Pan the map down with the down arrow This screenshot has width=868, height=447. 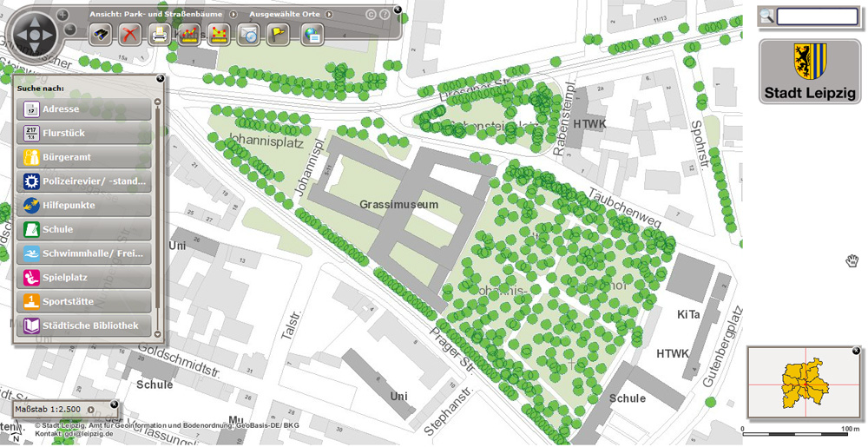(x=34, y=47)
